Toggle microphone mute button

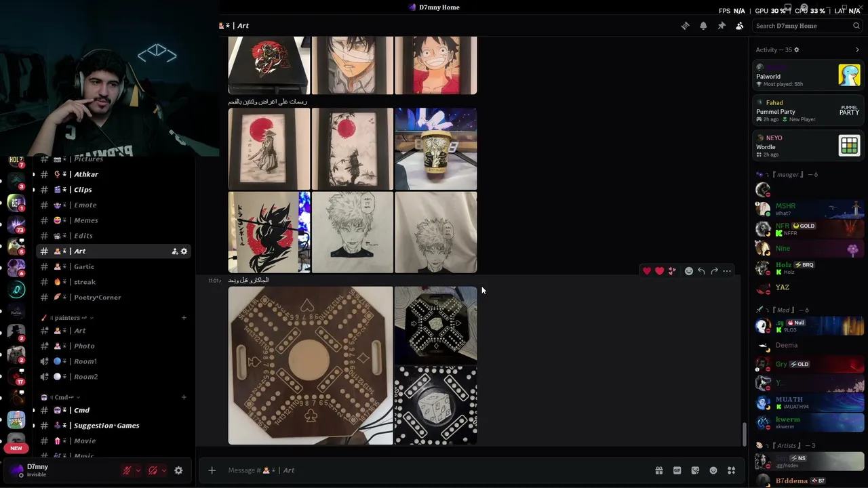coord(127,470)
